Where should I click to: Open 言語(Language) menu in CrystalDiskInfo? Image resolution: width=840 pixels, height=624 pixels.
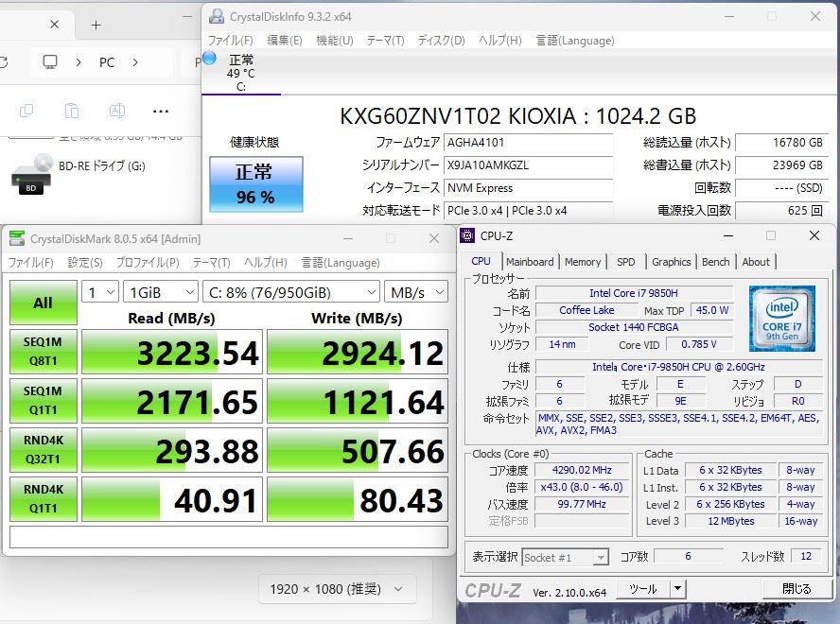tap(575, 40)
